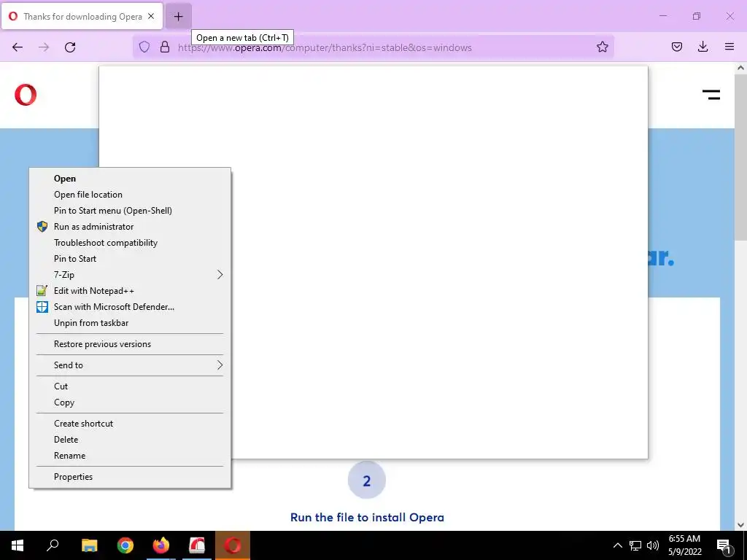The height and width of the screenshot is (560, 747).
Task: Open File Explorer from taskbar
Action: point(89,545)
